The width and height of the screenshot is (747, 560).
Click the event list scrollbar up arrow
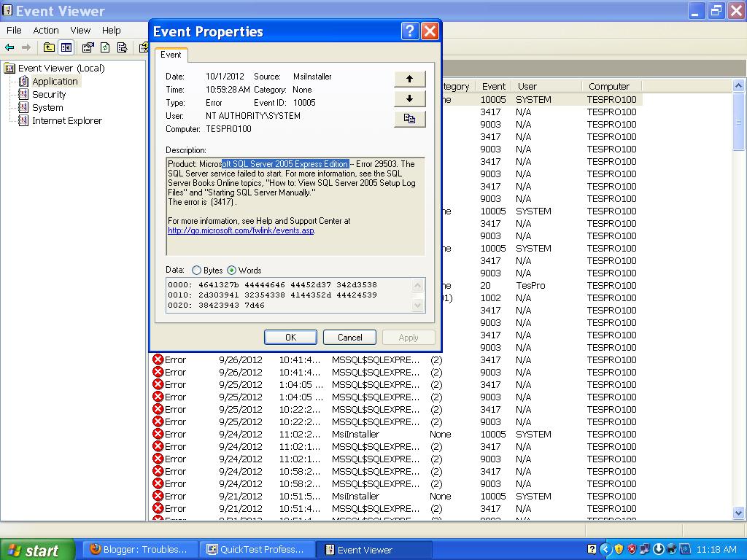point(738,86)
